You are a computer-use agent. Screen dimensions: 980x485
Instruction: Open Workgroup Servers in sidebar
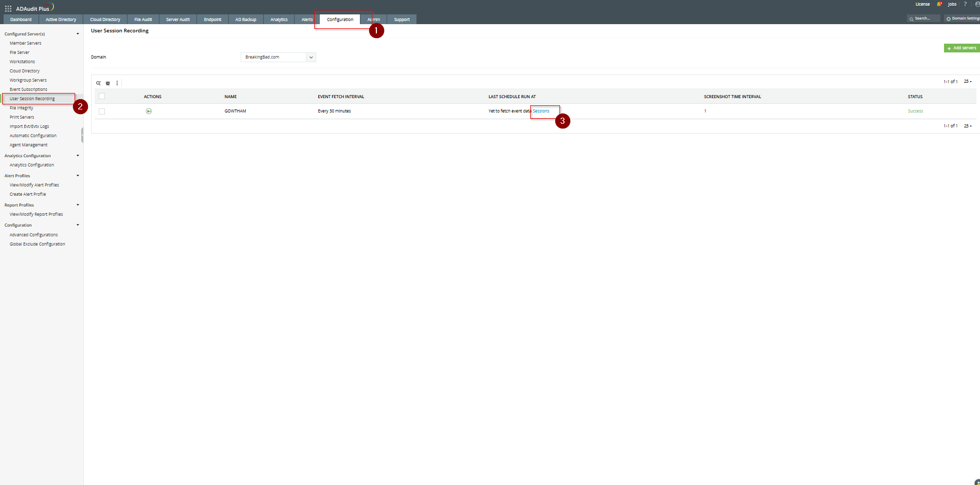coord(28,80)
